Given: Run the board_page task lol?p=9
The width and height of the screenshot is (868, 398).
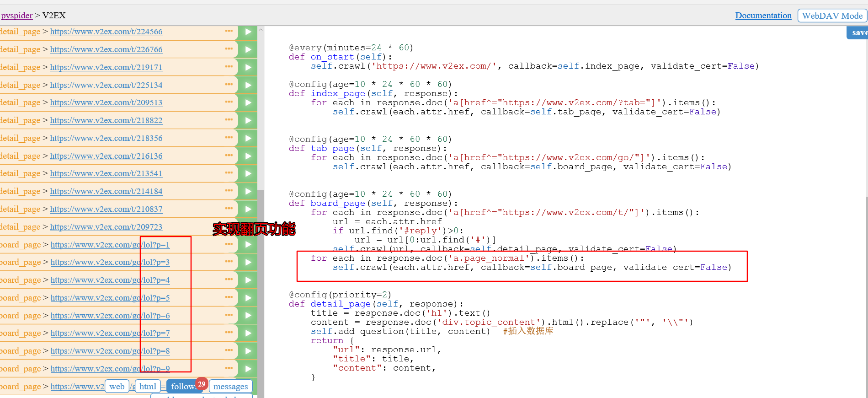Looking at the screenshot, I should (248, 369).
